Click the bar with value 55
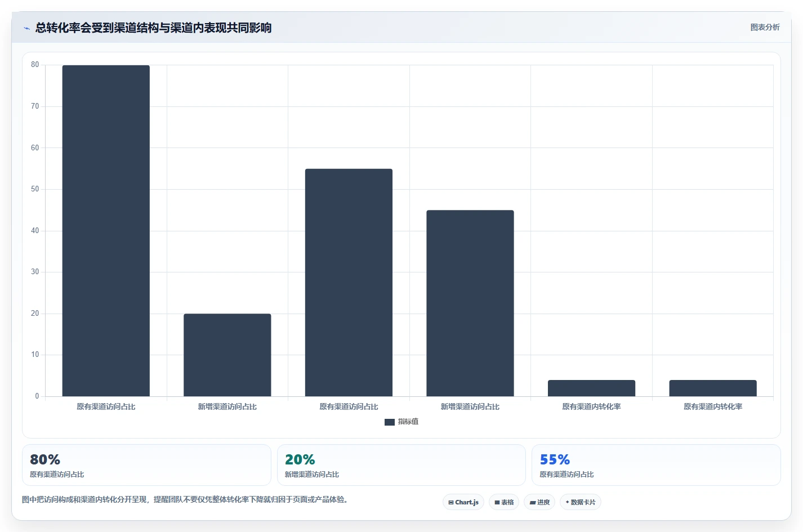 click(x=349, y=283)
